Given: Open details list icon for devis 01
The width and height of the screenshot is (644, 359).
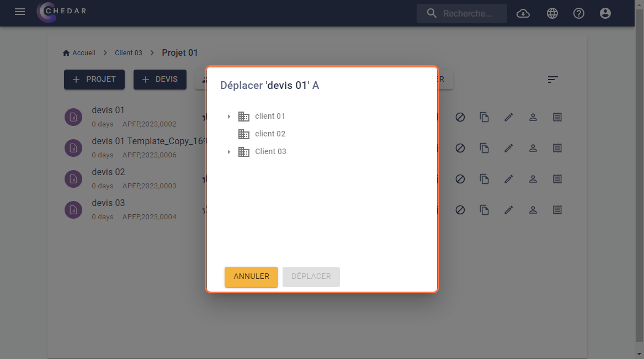Looking at the screenshot, I should (x=557, y=117).
